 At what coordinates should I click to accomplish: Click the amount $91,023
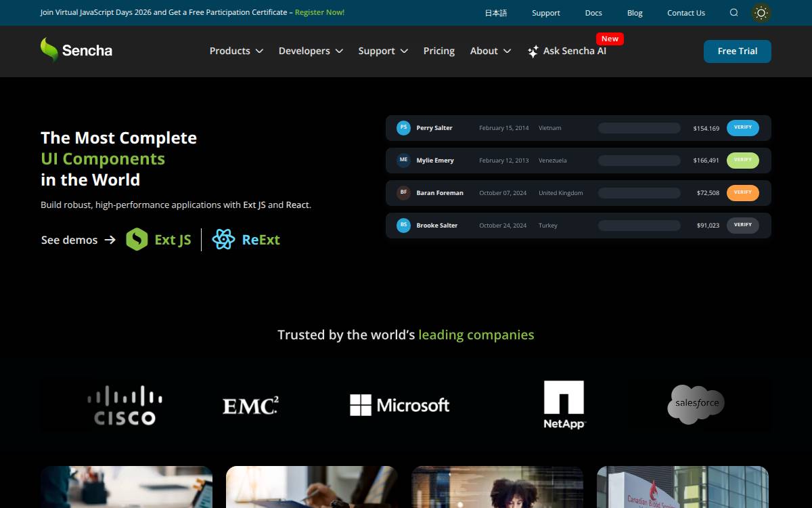pyautogui.click(x=708, y=226)
